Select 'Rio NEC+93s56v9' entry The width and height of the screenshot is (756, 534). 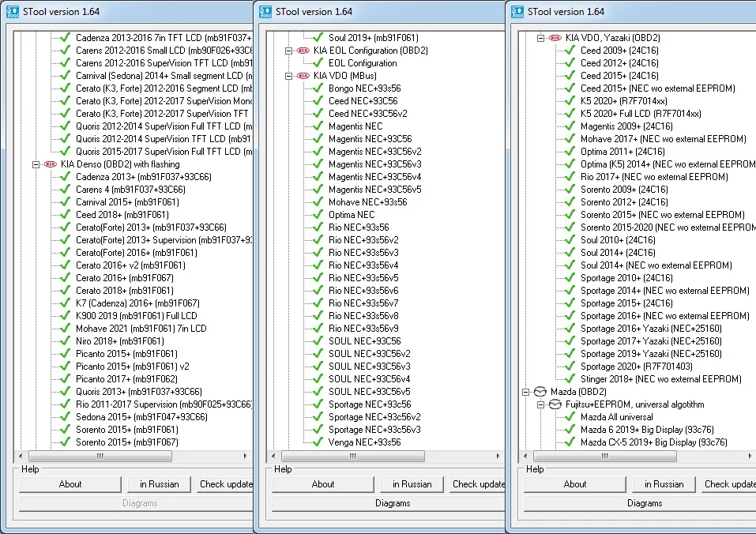pos(363,329)
